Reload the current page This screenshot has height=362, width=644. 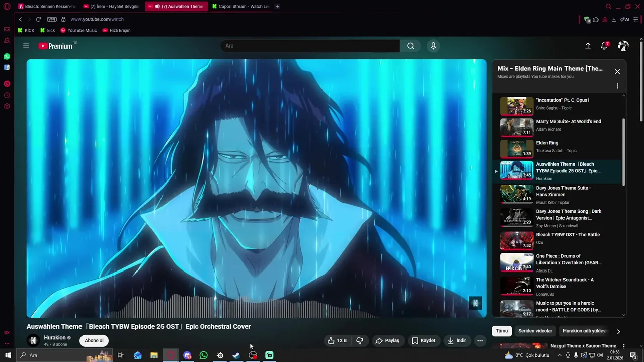[38, 19]
